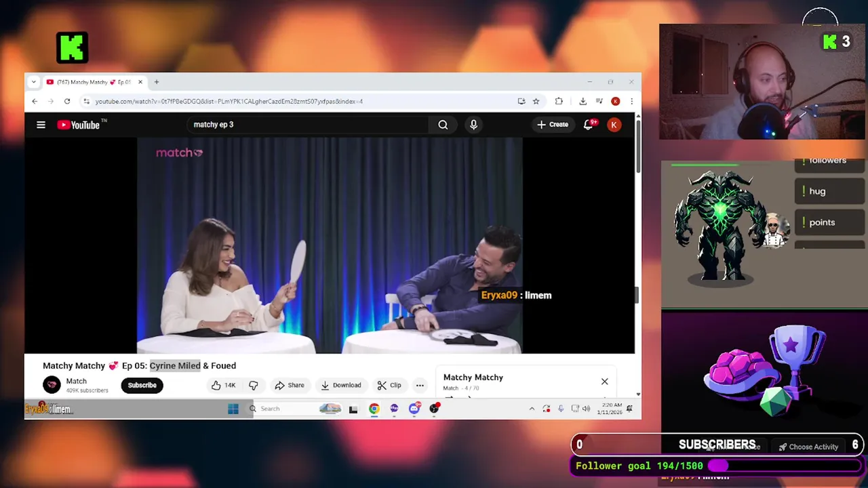Click the Matchy Matchy playlist title
This screenshot has height=488, width=868.
pos(473,378)
